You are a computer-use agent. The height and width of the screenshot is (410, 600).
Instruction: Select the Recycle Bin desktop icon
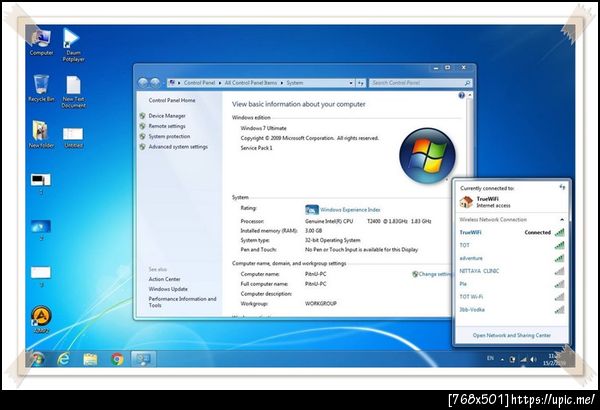41,88
